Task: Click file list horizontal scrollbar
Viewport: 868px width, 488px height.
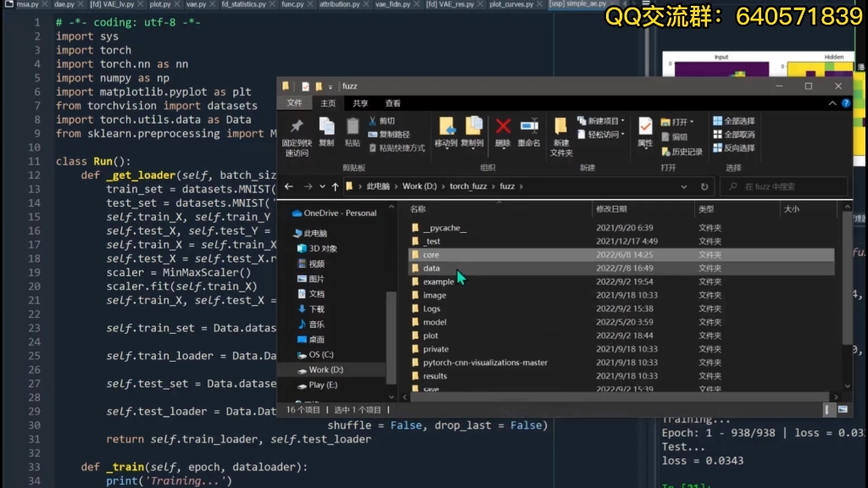Action: coord(618,396)
